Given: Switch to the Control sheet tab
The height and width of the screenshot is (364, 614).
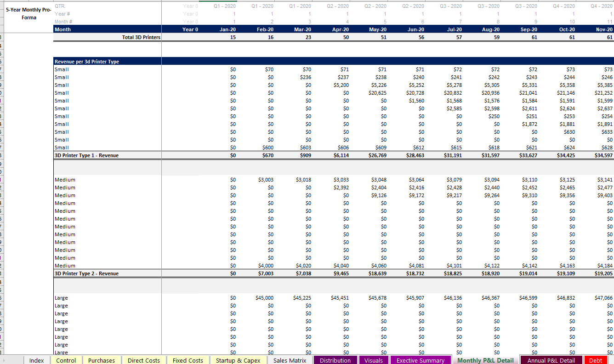Looking at the screenshot, I should click(66, 360).
